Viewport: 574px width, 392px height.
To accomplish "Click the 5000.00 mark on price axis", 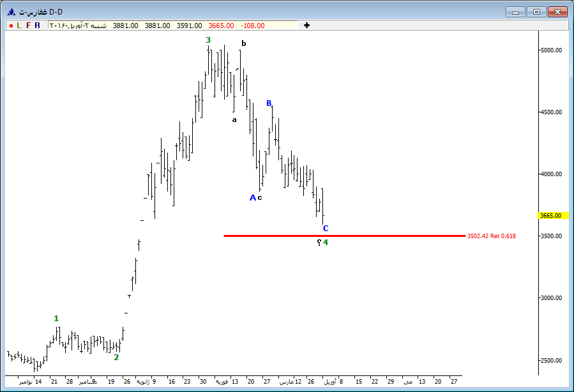I will click(550, 50).
